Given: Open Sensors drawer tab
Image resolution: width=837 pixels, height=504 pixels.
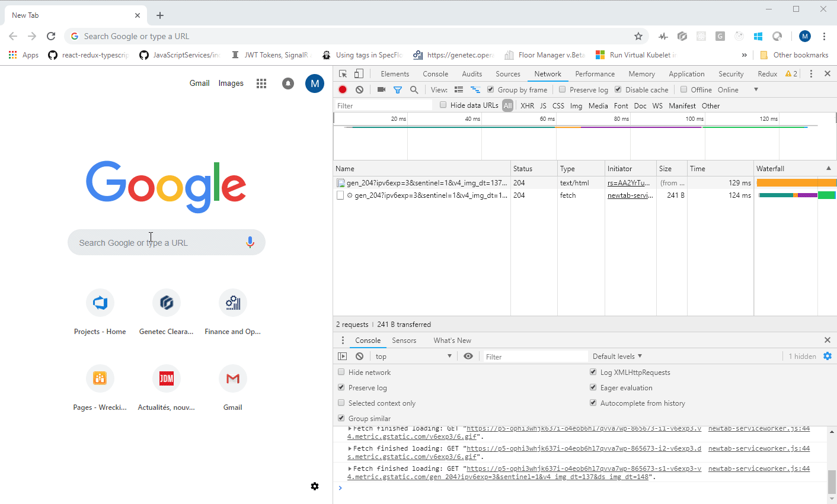Looking at the screenshot, I should 404,341.
